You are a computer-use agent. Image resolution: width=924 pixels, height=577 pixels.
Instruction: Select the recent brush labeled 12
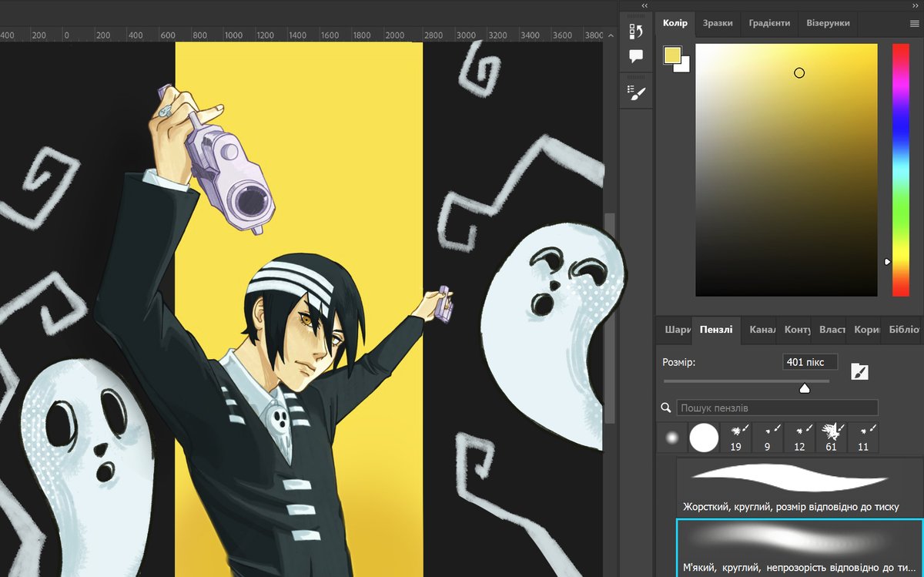point(799,438)
